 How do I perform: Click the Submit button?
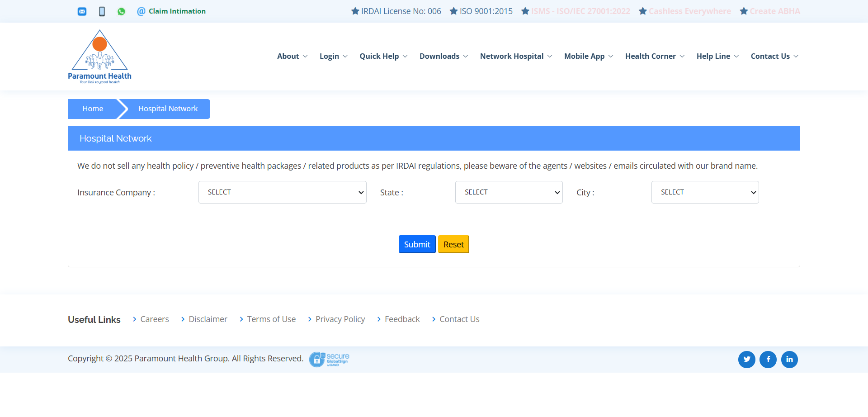(x=417, y=244)
